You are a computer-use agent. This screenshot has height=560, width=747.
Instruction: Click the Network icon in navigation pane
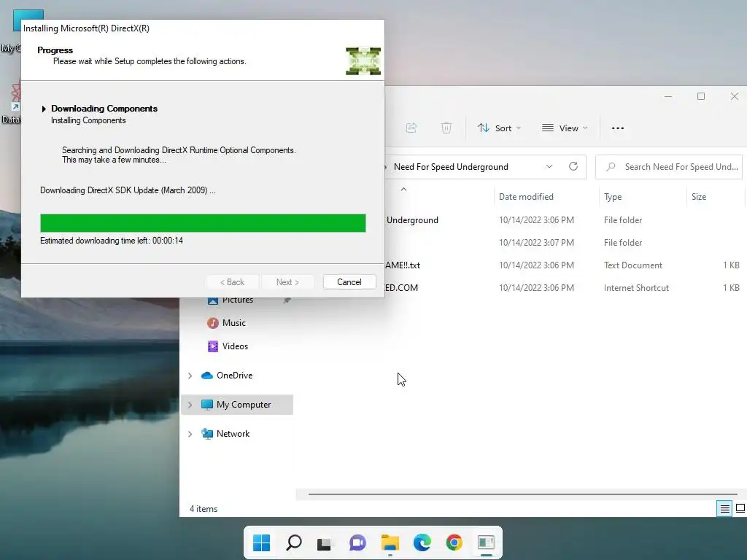click(x=206, y=434)
